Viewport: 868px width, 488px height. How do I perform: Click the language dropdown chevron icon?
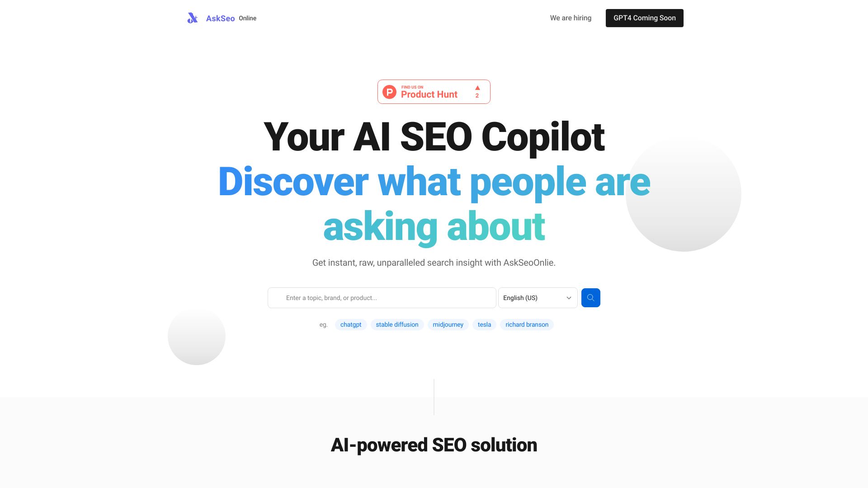point(569,298)
